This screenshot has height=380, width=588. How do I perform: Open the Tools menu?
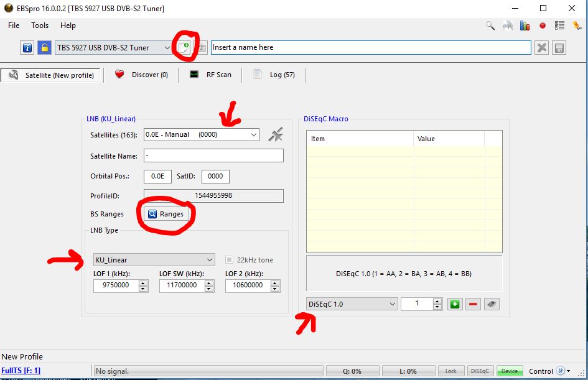click(40, 25)
